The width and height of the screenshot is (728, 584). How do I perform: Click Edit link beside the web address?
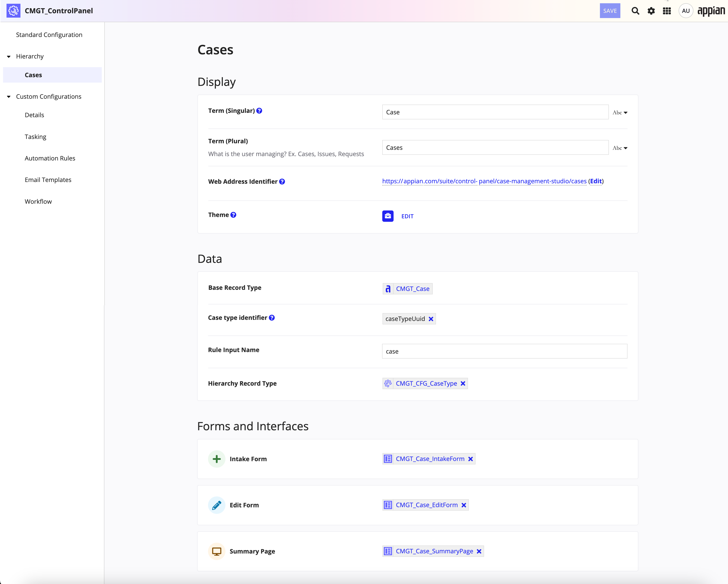point(596,181)
